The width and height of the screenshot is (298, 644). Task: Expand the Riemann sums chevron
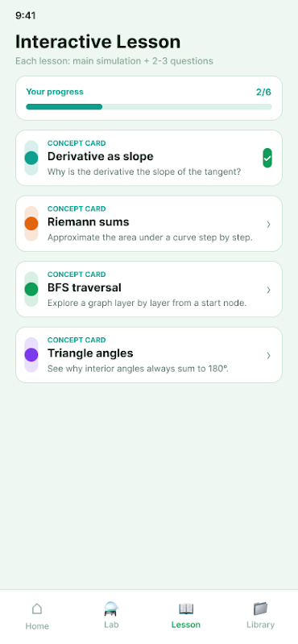click(268, 225)
